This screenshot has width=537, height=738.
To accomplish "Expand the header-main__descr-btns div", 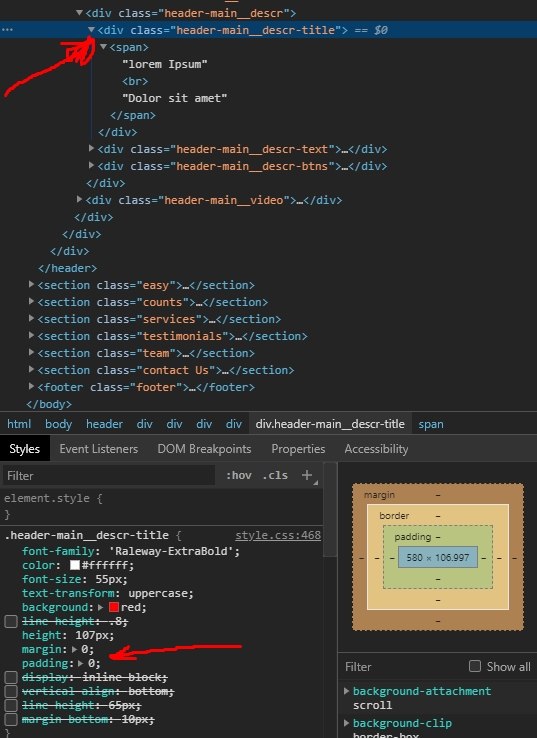I will pyautogui.click(x=91, y=165).
